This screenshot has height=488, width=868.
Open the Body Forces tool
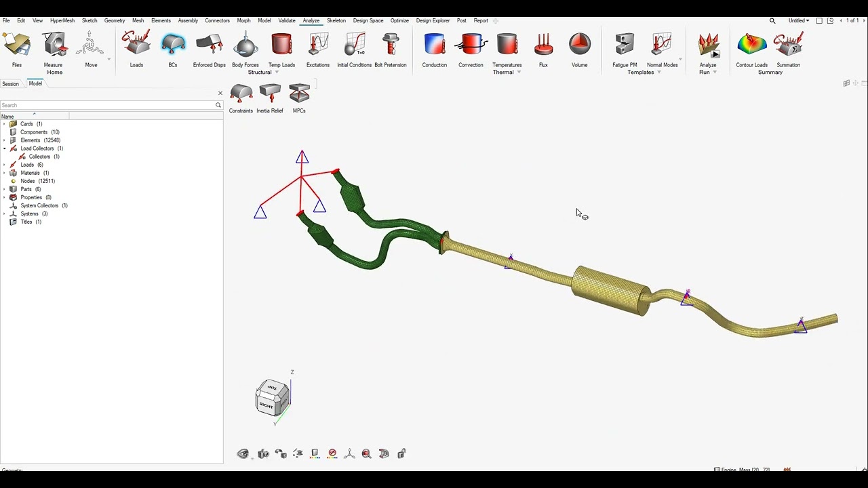[245, 50]
